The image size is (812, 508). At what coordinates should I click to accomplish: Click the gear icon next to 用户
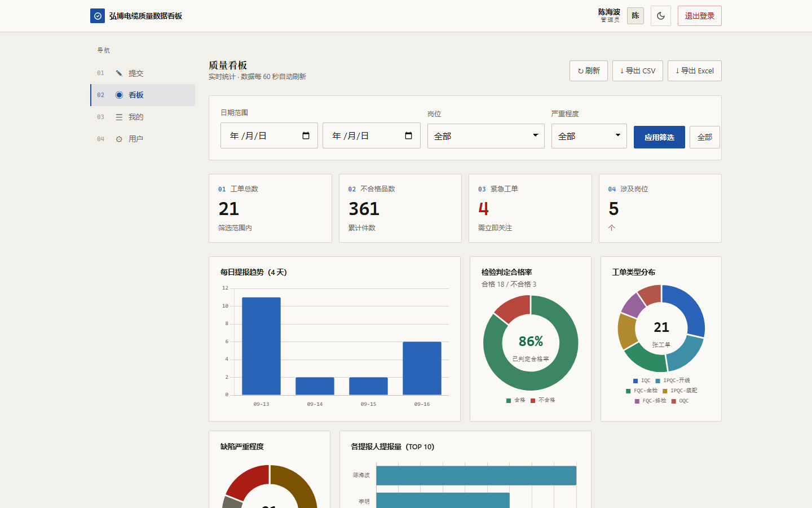point(119,139)
